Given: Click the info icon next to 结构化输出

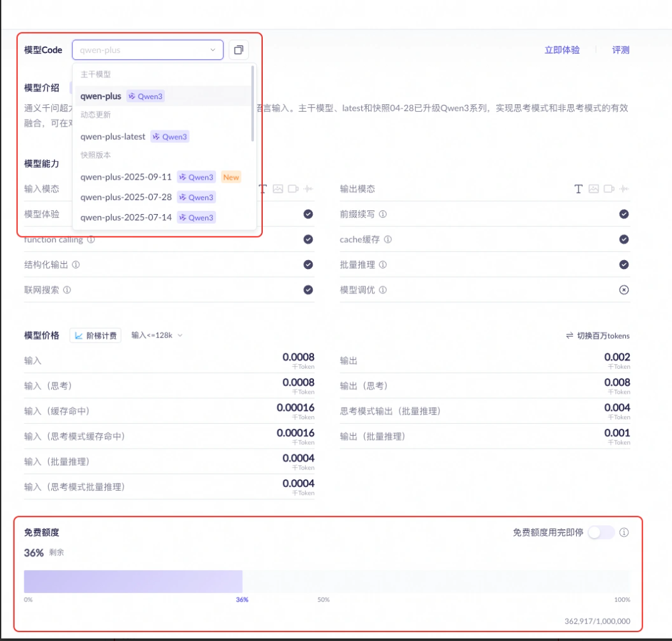Looking at the screenshot, I should pyautogui.click(x=76, y=265).
